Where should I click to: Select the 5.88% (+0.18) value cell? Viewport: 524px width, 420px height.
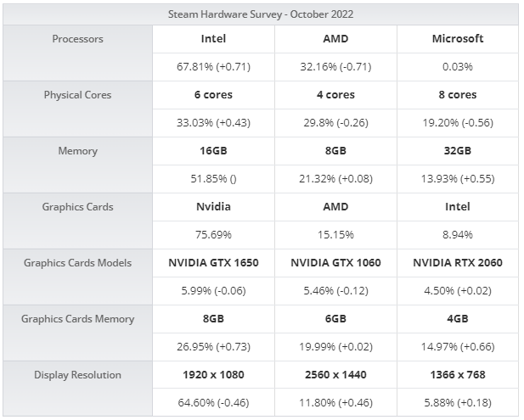coord(458,403)
